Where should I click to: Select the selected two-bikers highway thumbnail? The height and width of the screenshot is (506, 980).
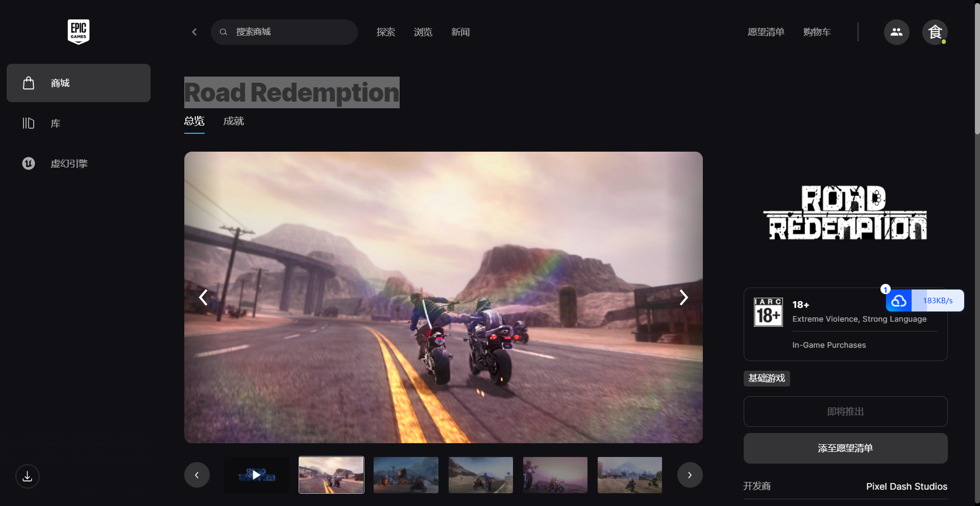click(331, 475)
